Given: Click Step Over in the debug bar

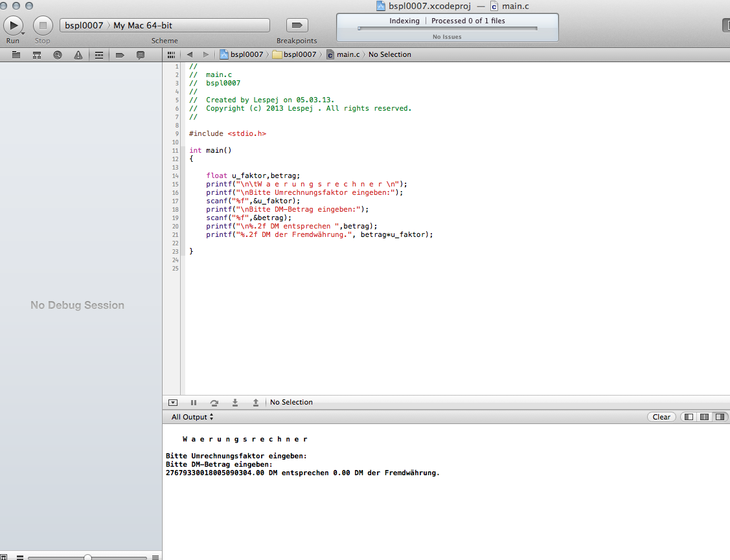Looking at the screenshot, I should 214,403.
